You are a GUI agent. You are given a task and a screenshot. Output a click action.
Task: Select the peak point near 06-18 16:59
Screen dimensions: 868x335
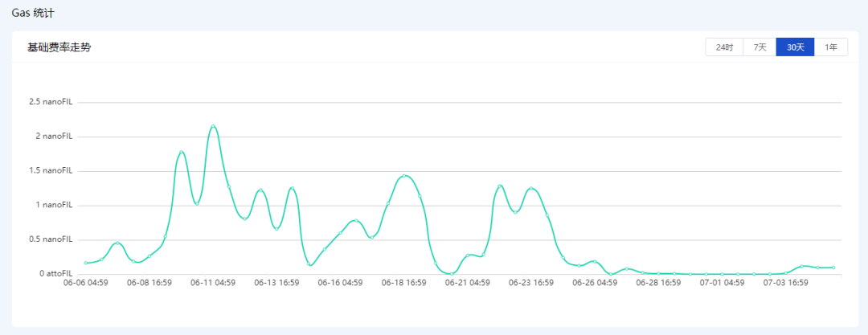pos(404,176)
